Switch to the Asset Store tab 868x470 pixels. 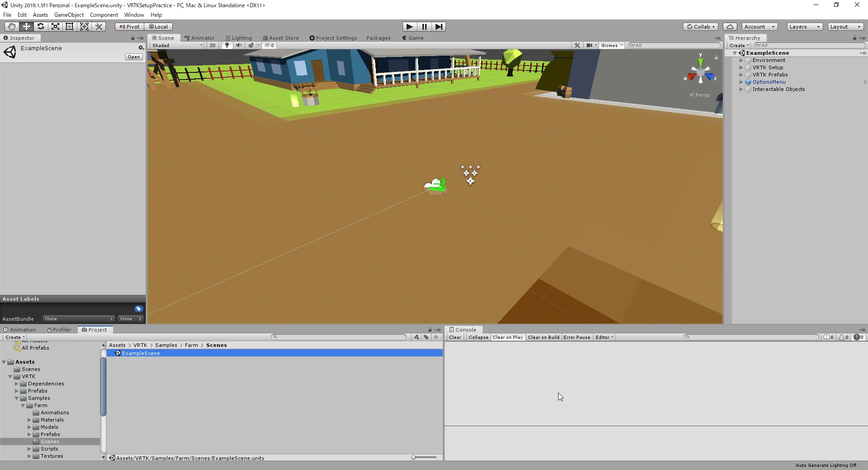pyautogui.click(x=280, y=38)
